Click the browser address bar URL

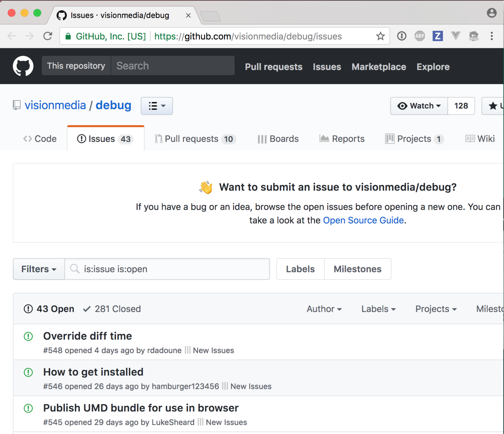coord(248,36)
